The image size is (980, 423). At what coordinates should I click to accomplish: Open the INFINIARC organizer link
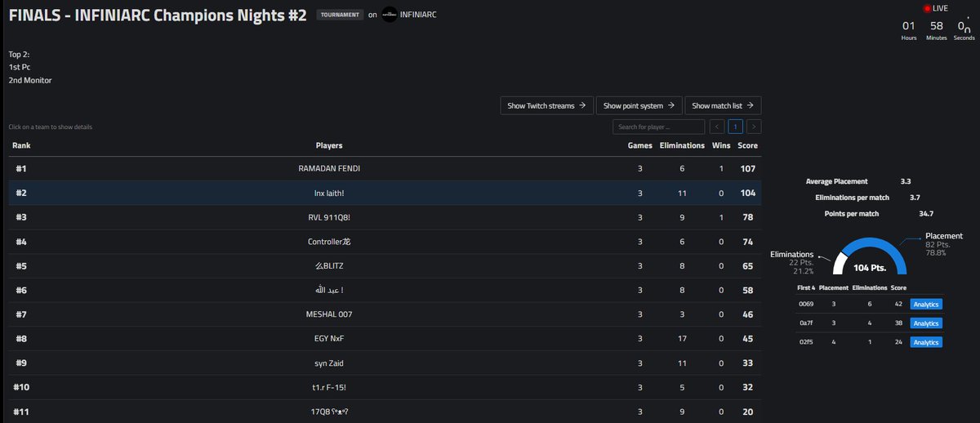(417, 15)
